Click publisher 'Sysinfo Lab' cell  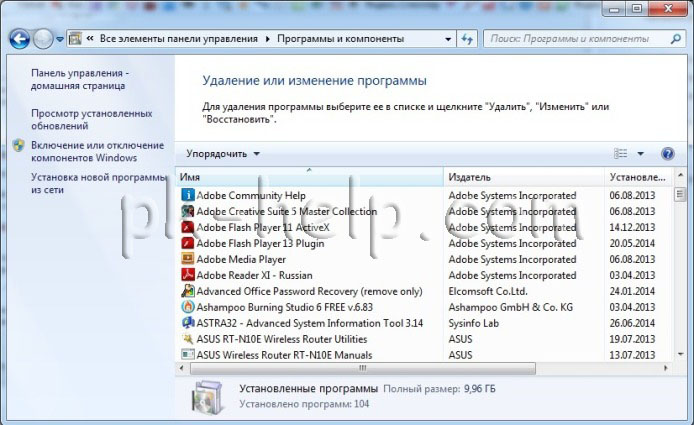(x=474, y=323)
